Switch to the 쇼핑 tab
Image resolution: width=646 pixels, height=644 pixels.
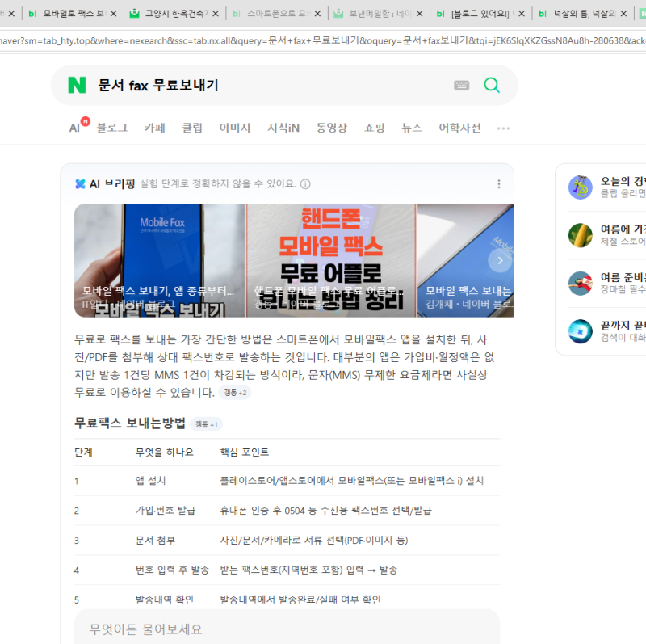point(374,128)
